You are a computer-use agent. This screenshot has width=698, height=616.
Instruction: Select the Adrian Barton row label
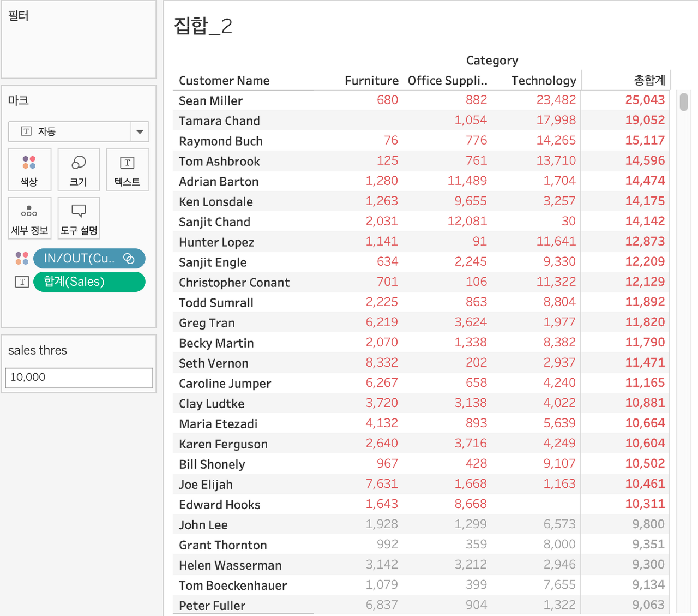coord(219,182)
